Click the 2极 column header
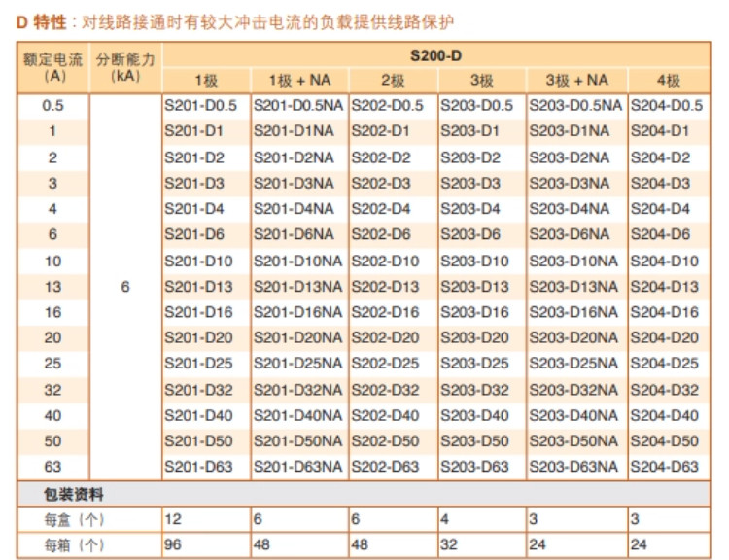Screen dimensions: 729x560 (x=393, y=81)
